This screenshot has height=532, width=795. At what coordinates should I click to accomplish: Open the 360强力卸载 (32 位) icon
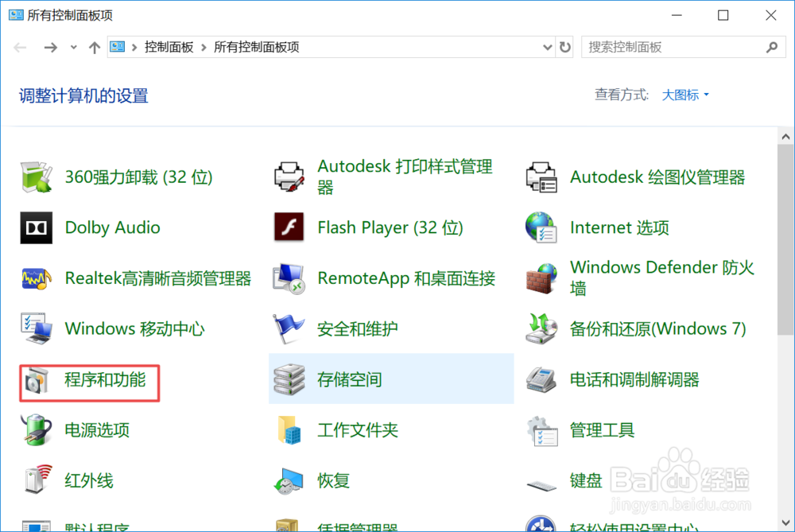pyautogui.click(x=36, y=177)
